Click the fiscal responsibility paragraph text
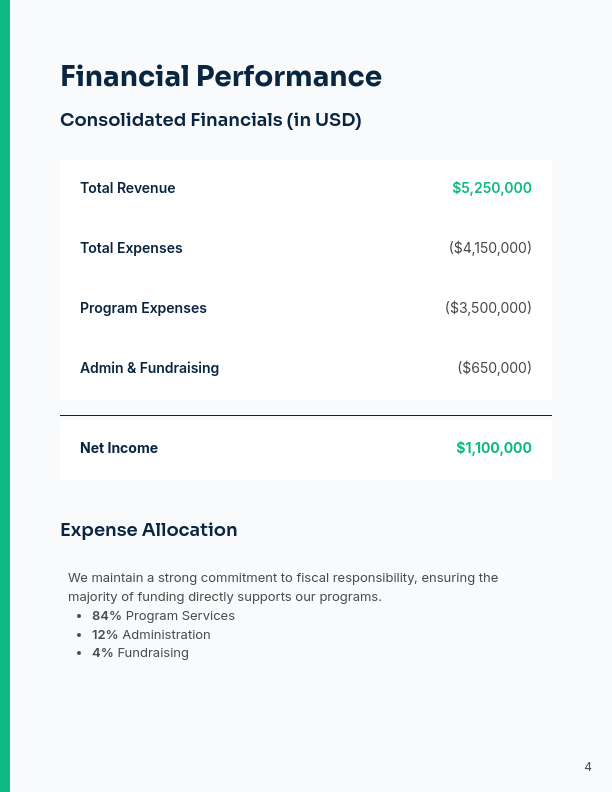This screenshot has height=792, width=612. coord(282,587)
